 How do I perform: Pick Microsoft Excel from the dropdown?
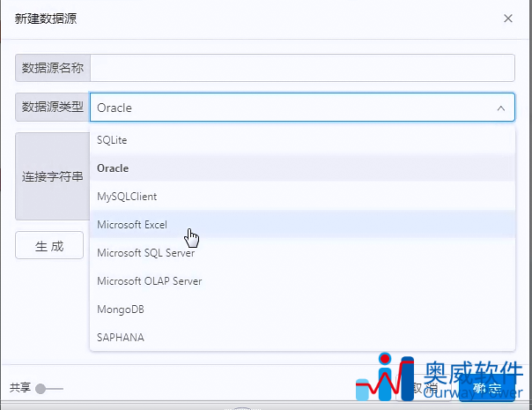coord(302,225)
